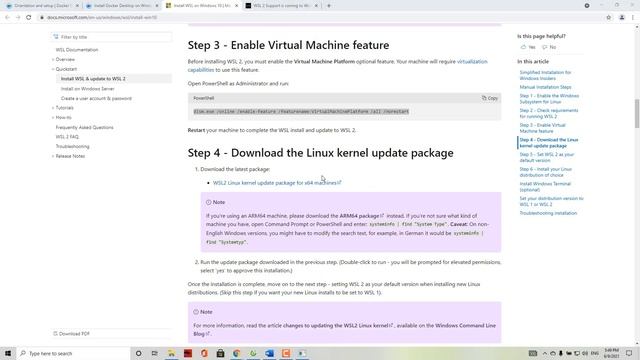
Task: Reload the page with the refresh icon
Action: point(29,18)
